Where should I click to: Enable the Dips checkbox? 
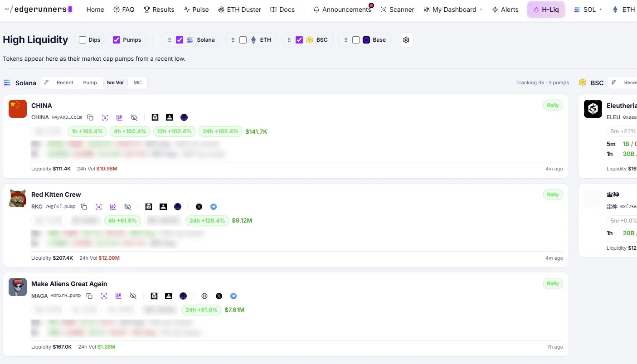(83, 40)
